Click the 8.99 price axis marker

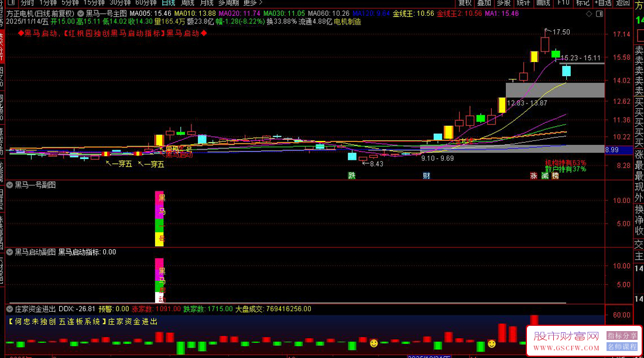(619, 150)
